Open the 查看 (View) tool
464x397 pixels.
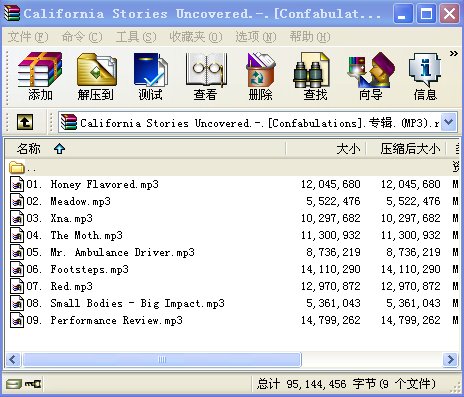click(x=205, y=76)
